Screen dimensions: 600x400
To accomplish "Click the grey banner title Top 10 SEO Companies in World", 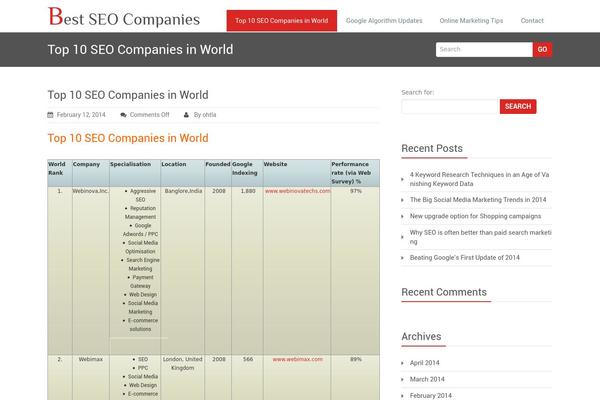I will 140,49.
